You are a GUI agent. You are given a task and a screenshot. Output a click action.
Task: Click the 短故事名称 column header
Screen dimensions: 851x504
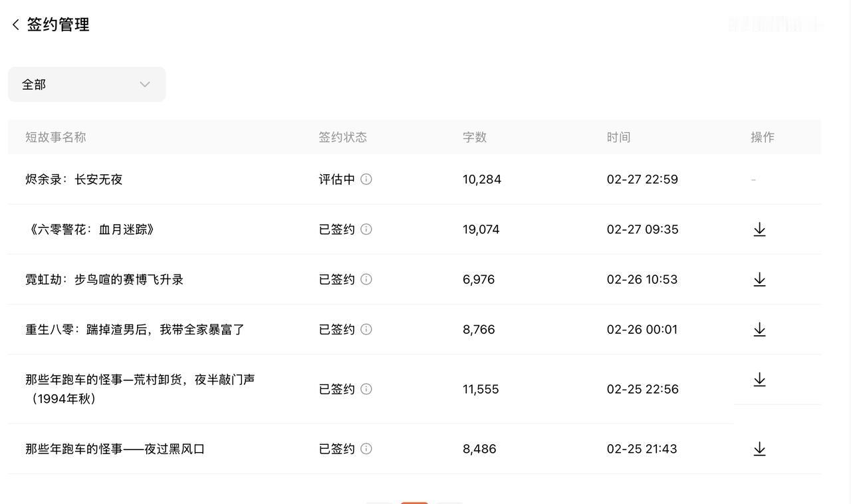(55, 136)
